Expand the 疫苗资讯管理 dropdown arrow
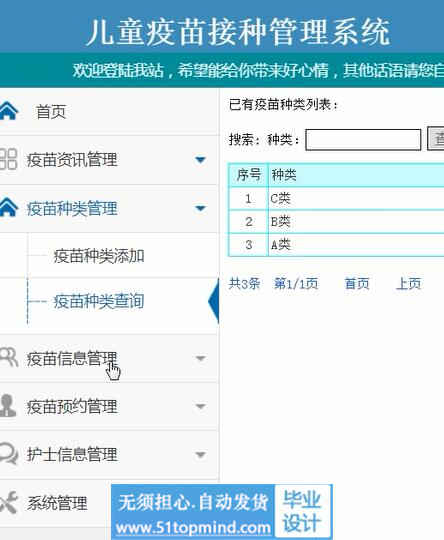 [x=200, y=159]
